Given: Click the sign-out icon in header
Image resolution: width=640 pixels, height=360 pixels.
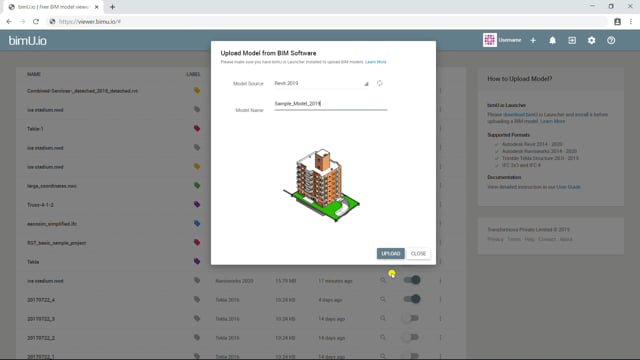Looking at the screenshot, I should 572,40.
